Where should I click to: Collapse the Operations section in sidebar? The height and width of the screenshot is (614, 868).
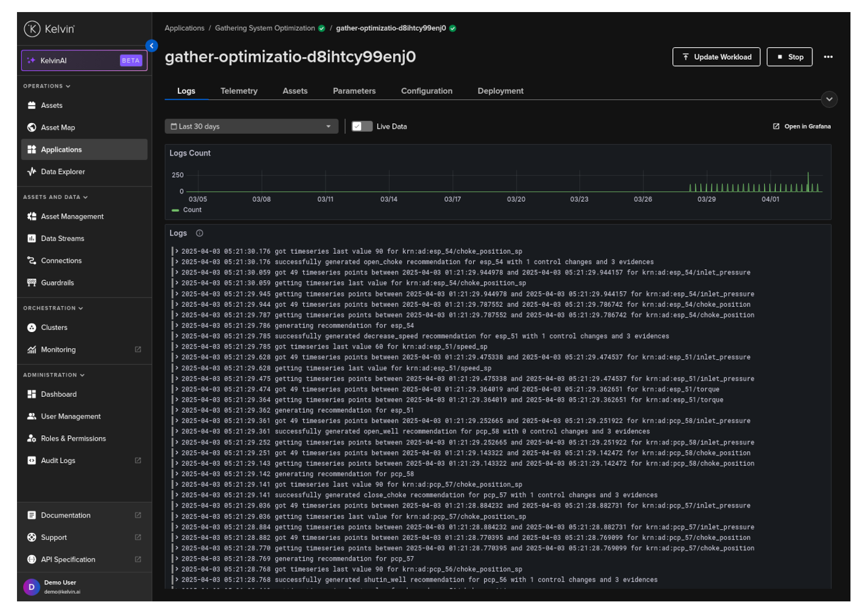click(47, 87)
